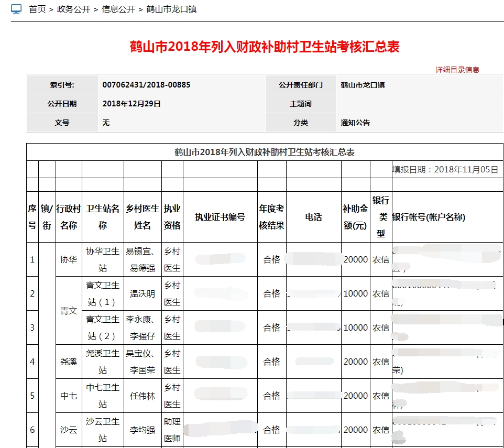Go to 首页 in the breadcrumb
The image size is (504, 448).
(37, 9)
